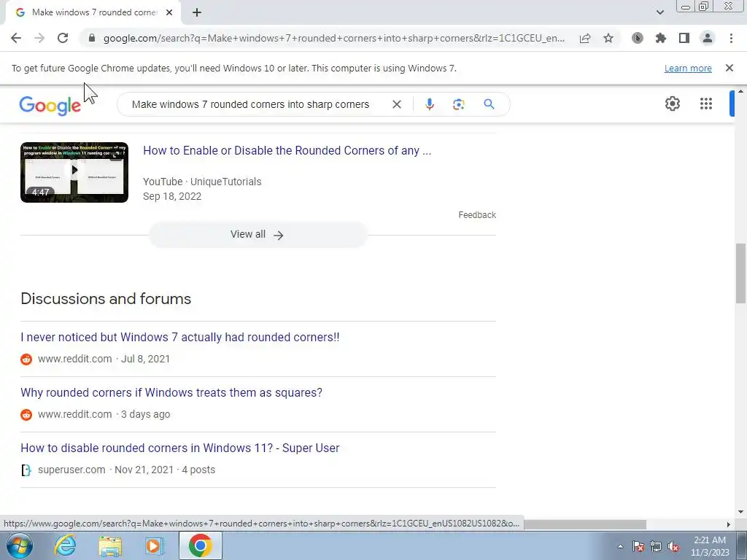Select the Chrome taskbar button
The height and width of the screenshot is (560, 747).
point(200,545)
